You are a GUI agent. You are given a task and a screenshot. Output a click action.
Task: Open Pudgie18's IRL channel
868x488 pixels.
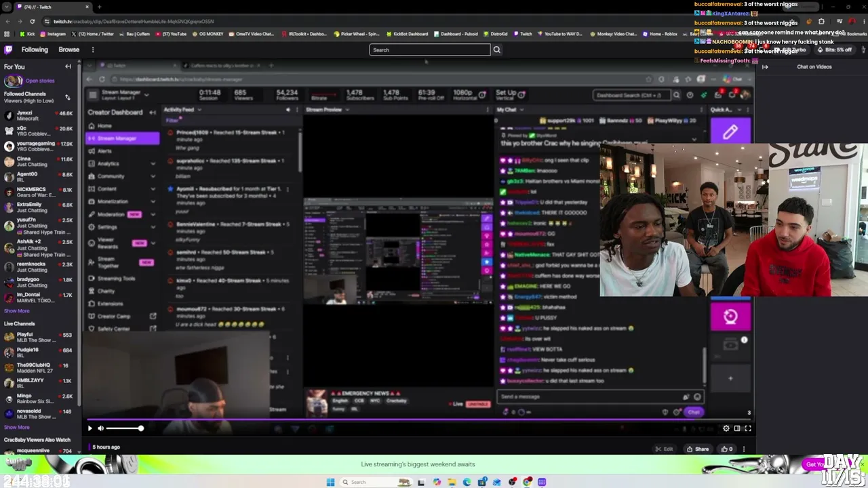[38, 352]
